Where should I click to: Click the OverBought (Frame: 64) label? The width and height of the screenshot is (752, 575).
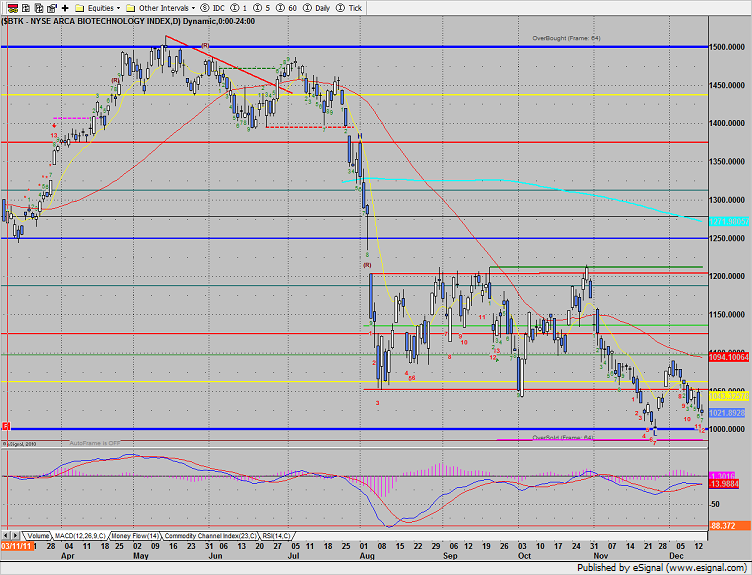[x=566, y=38]
